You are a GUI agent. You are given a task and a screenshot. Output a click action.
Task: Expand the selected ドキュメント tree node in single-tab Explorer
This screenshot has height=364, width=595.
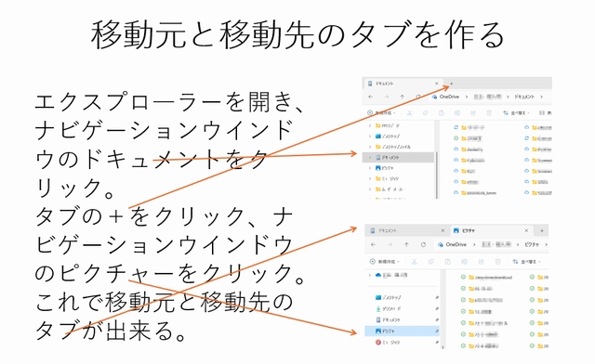370,157
